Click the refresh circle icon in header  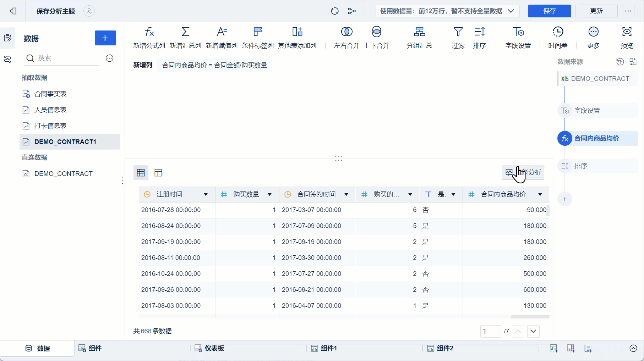tap(334, 11)
